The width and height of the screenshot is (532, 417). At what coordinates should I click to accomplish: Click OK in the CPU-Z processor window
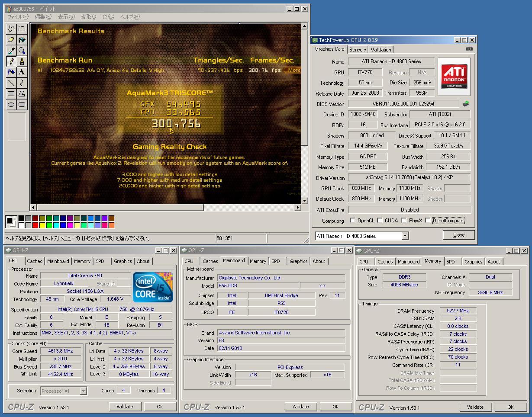(x=160, y=407)
